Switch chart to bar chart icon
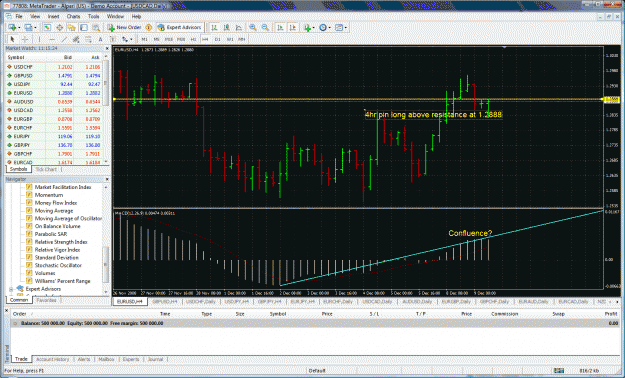 pyautogui.click(x=214, y=28)
